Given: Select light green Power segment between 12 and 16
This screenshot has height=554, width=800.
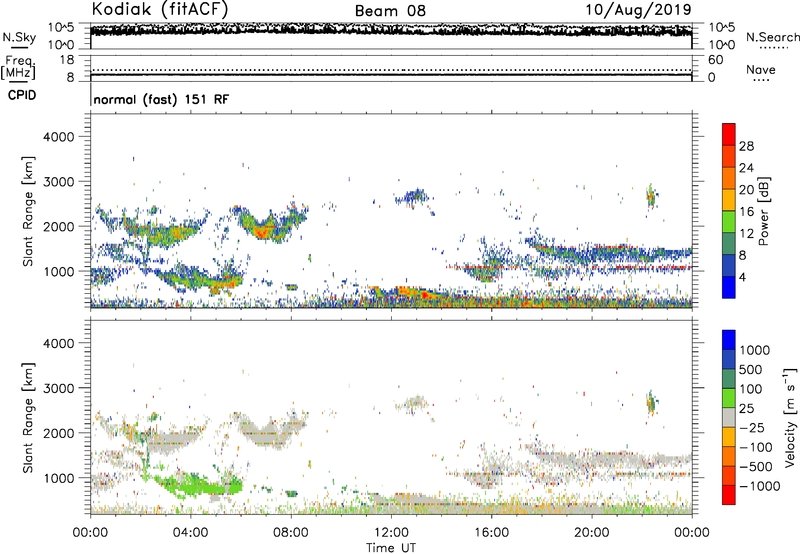Looking at the screenshot, I should [729, 221].
